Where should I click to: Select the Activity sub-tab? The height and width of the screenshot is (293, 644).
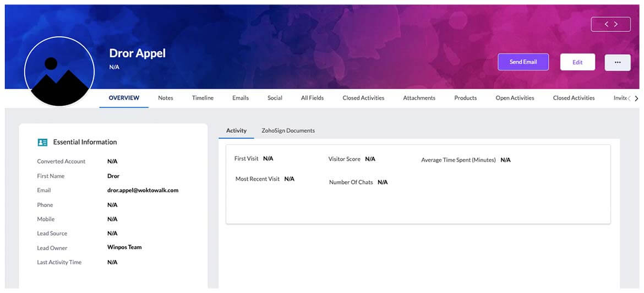236,131
